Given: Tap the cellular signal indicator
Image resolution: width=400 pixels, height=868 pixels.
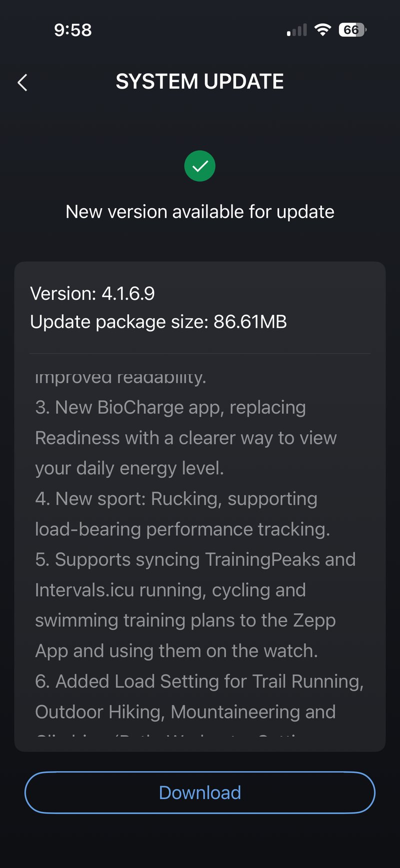Looking at the screenshot, I should tap(296, 30).
